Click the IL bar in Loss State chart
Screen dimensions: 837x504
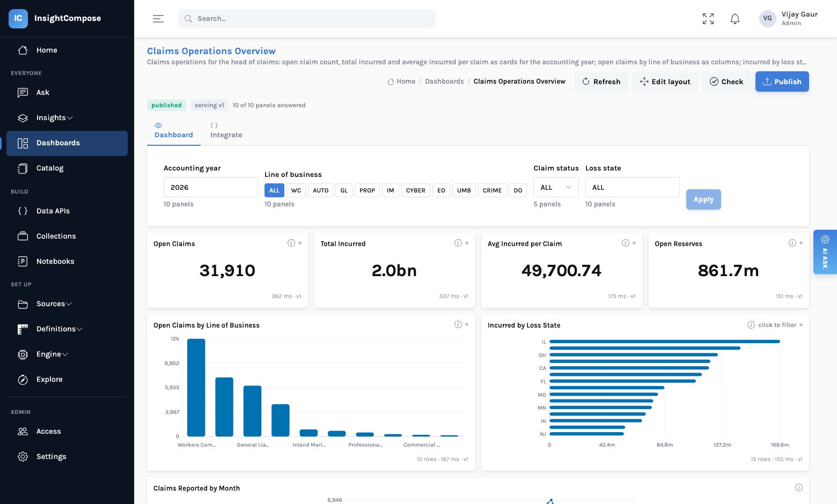[664, 342]
